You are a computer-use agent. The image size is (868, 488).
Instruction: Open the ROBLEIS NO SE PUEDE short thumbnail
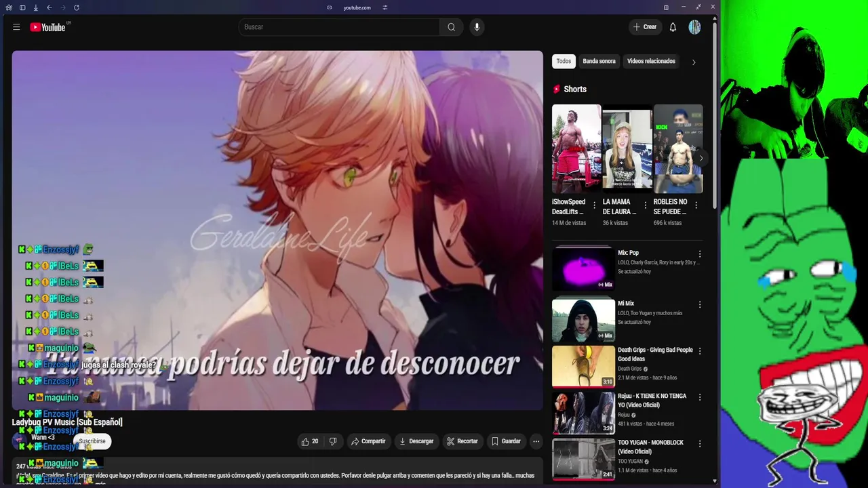tap(678, 148)
